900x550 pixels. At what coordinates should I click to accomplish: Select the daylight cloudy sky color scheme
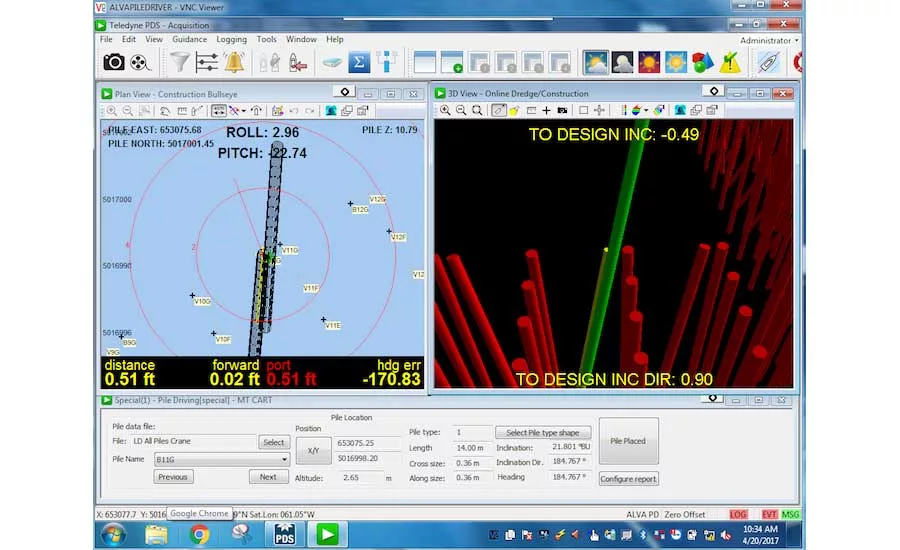click(x=595, y=62)
